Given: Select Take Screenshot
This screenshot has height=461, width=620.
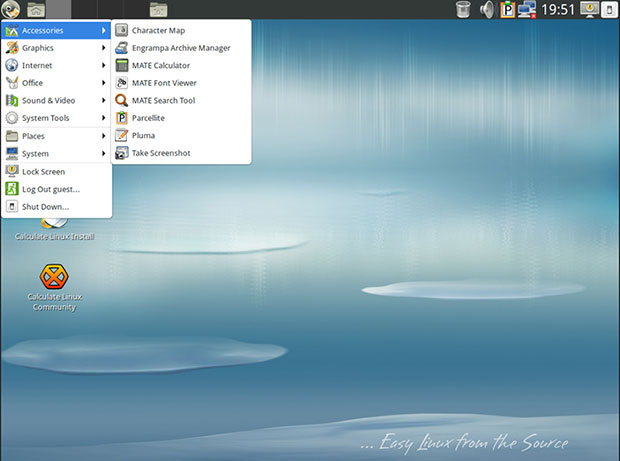Looking at the screenshot, I should 181,153.
